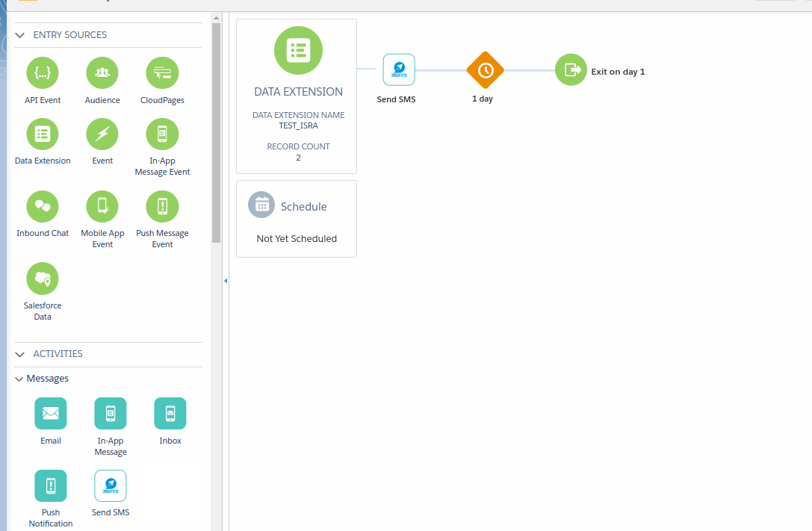The image size is (812, 531).
Task: Click the Audience entry source icon
Action: click(102, 72)
